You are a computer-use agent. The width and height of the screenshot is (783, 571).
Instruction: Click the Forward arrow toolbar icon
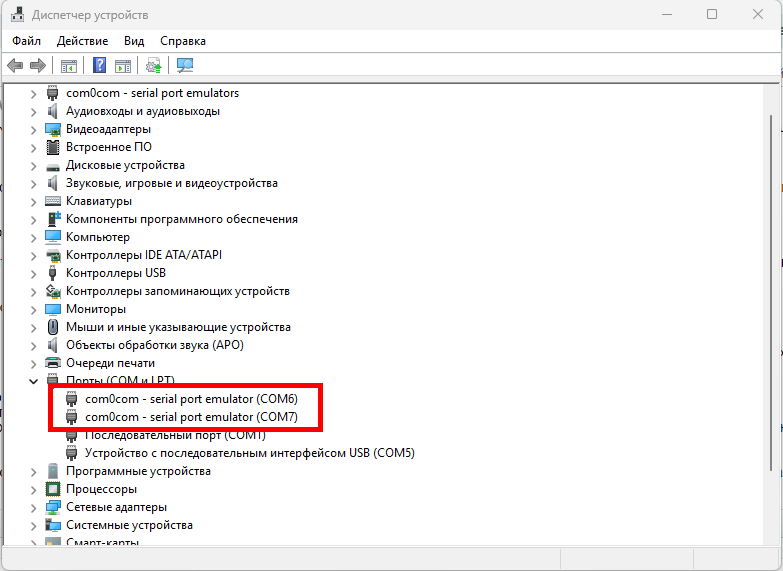tap(38, 65)
